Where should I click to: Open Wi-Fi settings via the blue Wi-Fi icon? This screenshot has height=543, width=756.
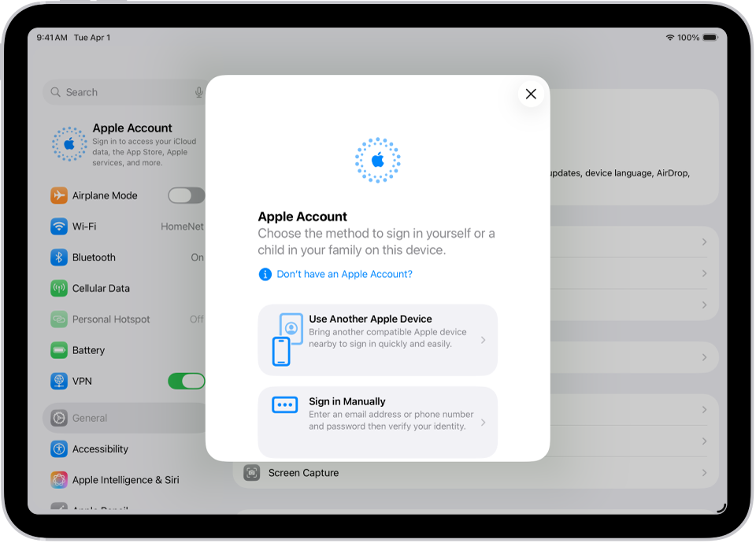click(59, 226)
